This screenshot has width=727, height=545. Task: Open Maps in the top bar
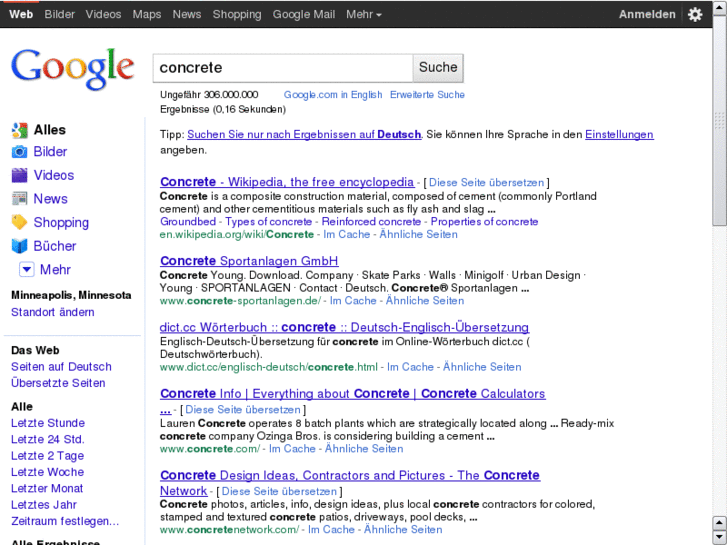(147, 14)
